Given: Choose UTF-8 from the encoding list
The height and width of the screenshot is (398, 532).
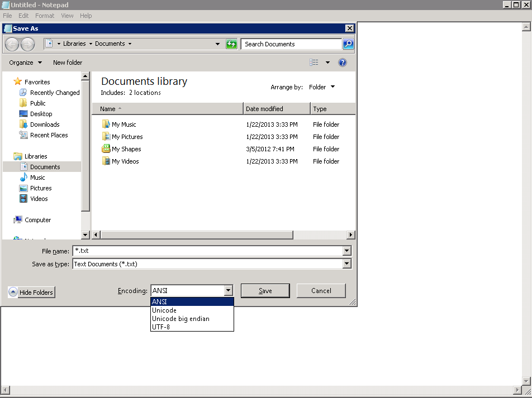Looking at the screenshot, I should click(161, 327).
